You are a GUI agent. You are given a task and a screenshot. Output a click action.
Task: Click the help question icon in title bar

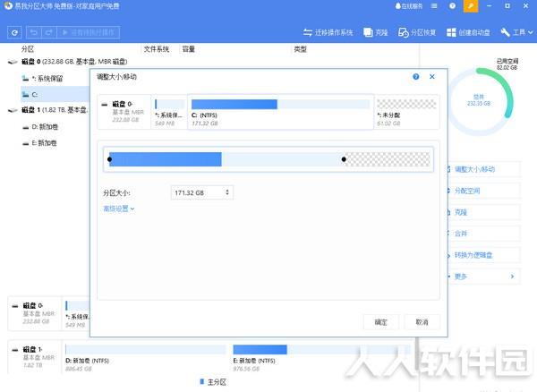coord(452,6)
